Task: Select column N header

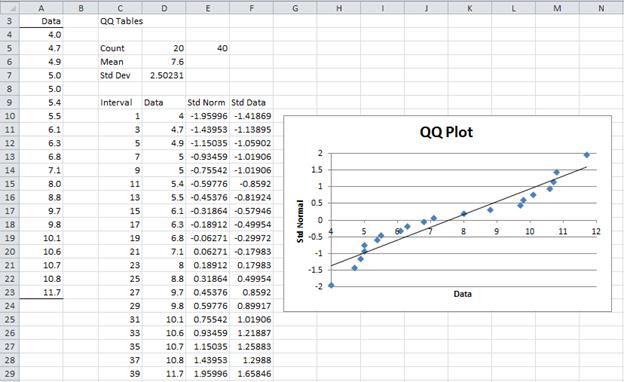Action: click(x=601, y=8)
